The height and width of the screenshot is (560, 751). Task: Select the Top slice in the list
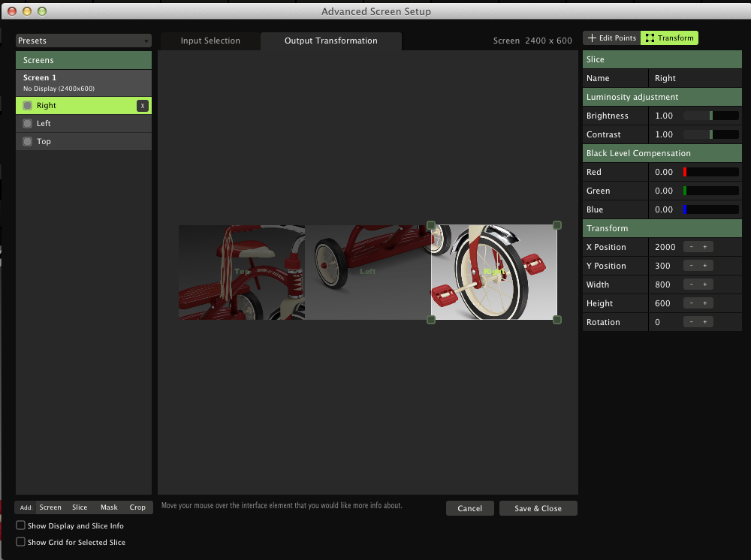[44, 142]
